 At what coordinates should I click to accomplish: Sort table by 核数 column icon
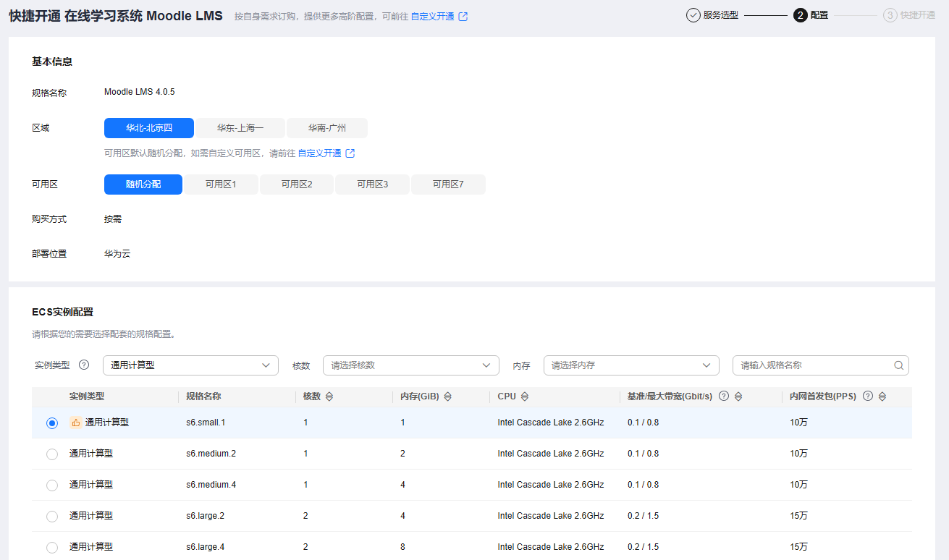(x=329, y=396)
